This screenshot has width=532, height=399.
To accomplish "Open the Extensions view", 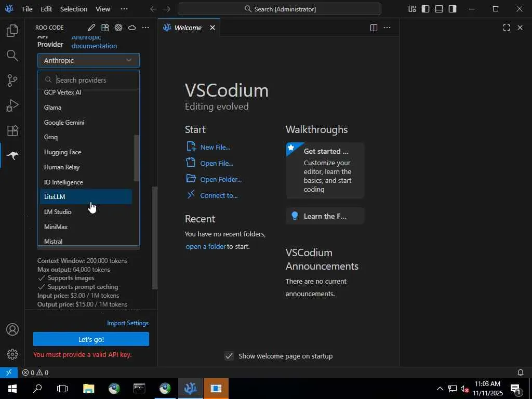I will coord(12,130).
